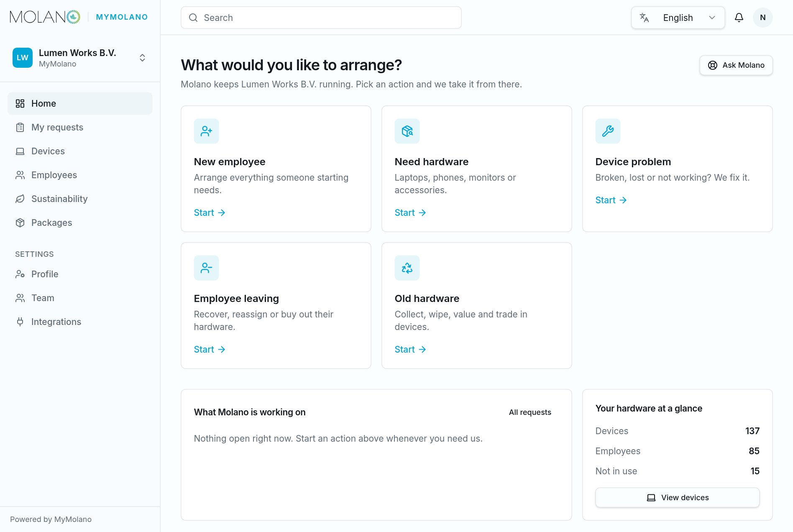Click the Powered by MyMolano footer text

click(51, 519)
